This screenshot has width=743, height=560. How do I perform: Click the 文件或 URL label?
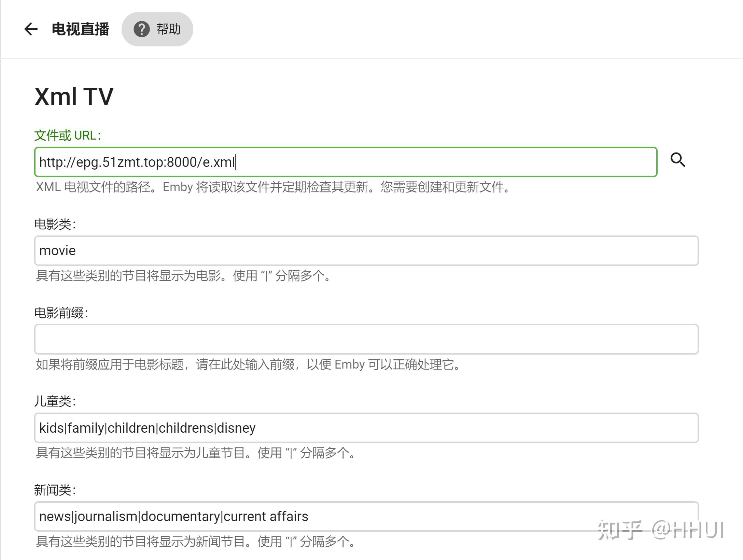tap(67, 135)
